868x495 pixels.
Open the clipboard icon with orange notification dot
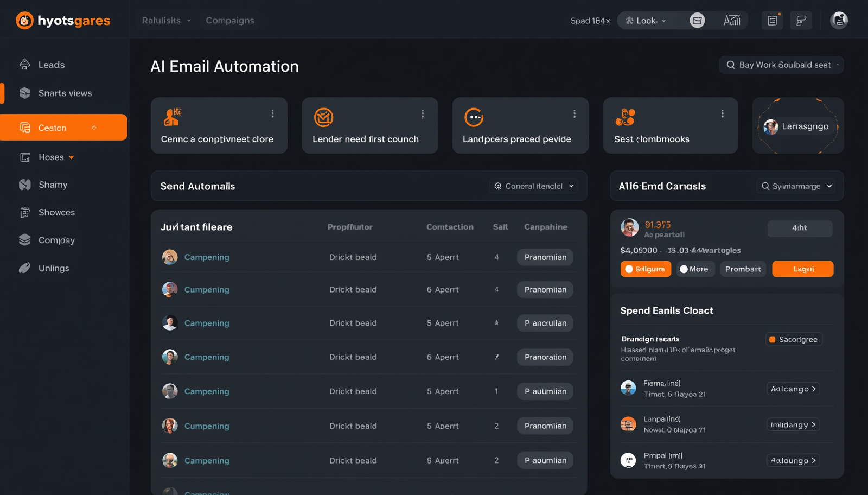click(x=772, y=20)
